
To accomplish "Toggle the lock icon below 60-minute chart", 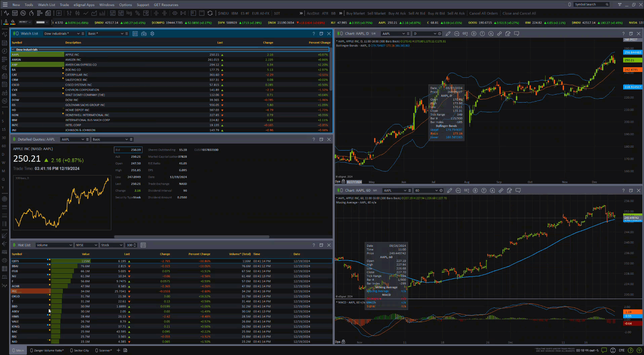I will tap(343, 342).
